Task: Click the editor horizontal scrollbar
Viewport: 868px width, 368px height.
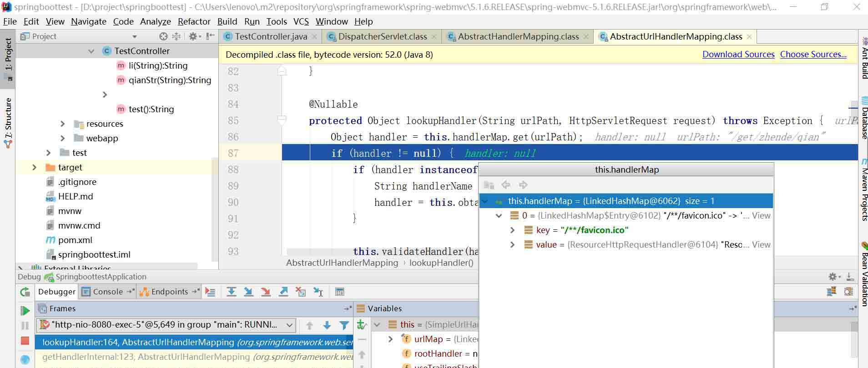Action: (382, 251)
